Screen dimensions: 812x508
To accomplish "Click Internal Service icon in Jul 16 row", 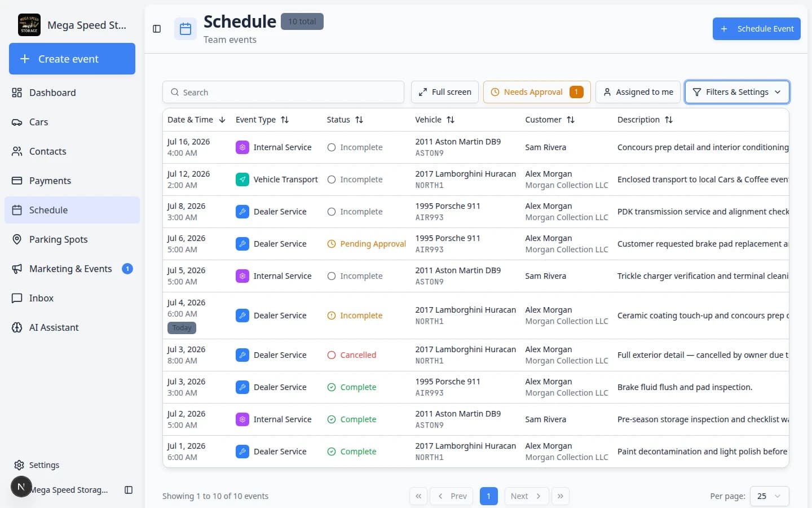I will [x=242, y=147].
